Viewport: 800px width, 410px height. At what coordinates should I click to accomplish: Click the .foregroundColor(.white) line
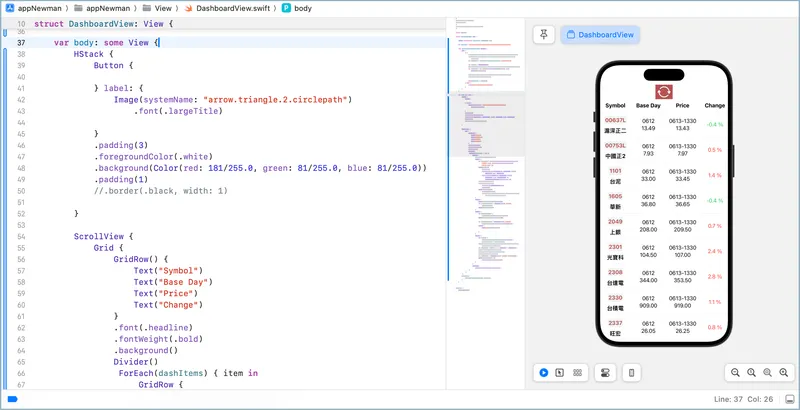tap(153, 157)
